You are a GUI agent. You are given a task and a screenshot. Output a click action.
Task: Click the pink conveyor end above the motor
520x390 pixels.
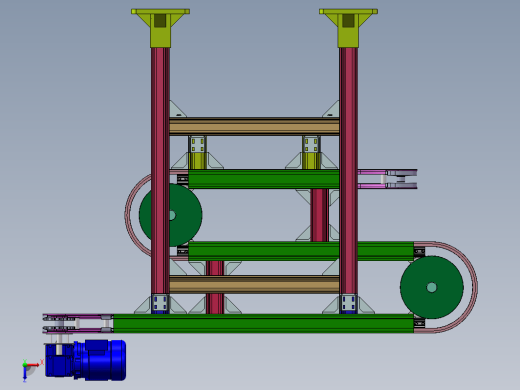78,323
